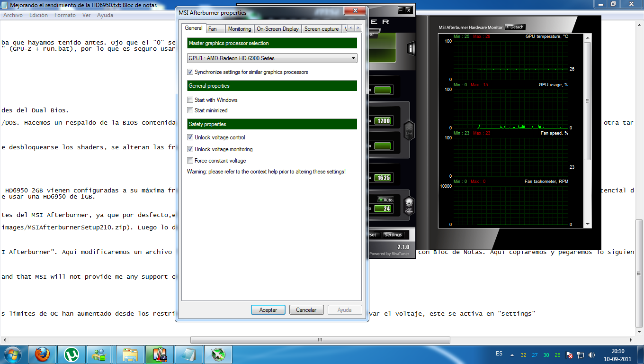The width and height of the screenshot is (644, 364).
Task: Enable Start minimized checkbox
Action: pos(190,110)
